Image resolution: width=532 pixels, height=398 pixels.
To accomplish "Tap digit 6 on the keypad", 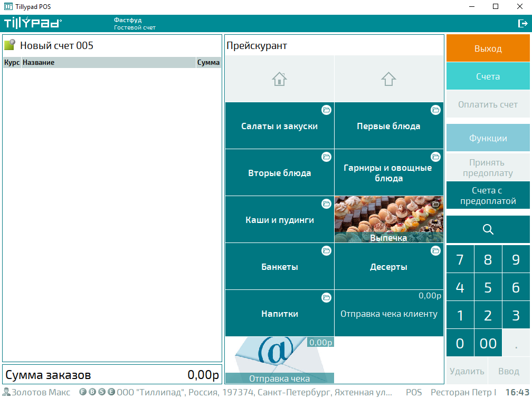I will click(516, 287).
